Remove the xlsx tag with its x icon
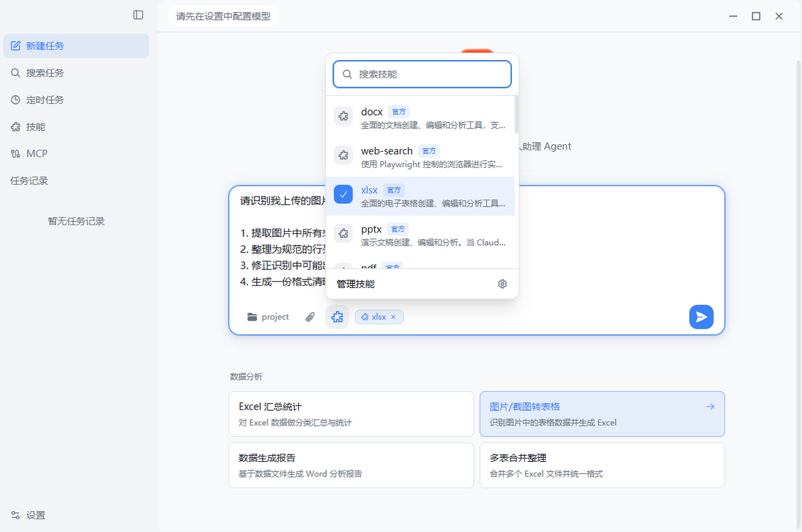The image size is (802, 532). 394,317
